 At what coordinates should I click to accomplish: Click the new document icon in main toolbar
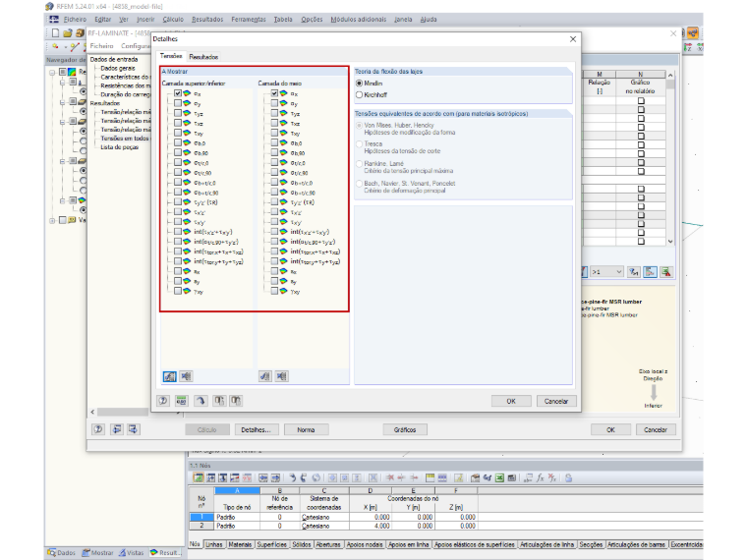(55, 32)
